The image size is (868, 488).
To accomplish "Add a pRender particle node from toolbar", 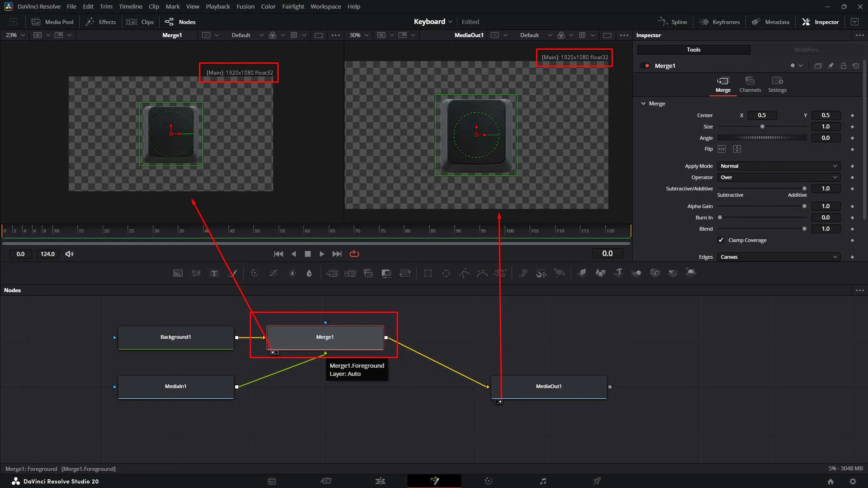I will click(560, 273).
